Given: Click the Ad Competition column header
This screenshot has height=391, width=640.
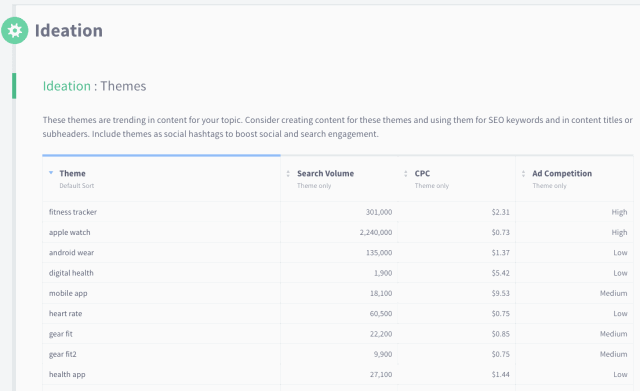Looking at the screenshot, I should point(574,179).
